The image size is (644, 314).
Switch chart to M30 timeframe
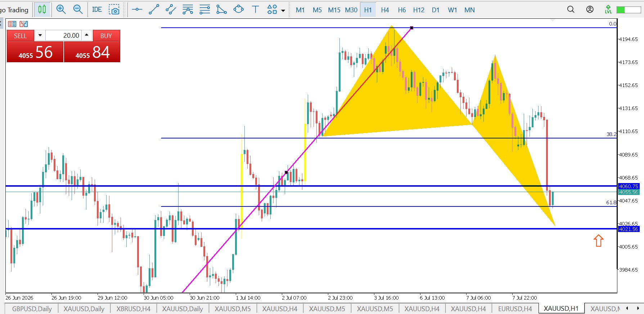(351, 10)
